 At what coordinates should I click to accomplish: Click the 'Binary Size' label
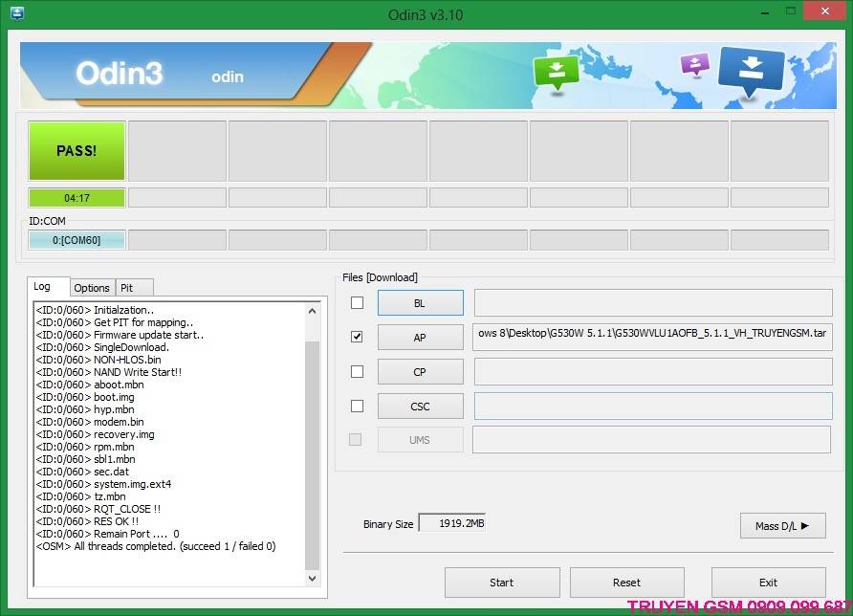(x=388, y=524)
